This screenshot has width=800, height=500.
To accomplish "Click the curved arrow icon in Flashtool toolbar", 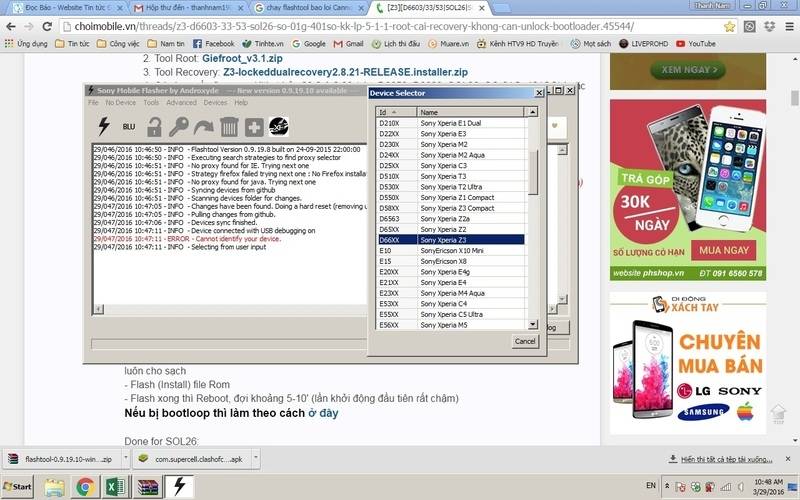I will [204, 127].
